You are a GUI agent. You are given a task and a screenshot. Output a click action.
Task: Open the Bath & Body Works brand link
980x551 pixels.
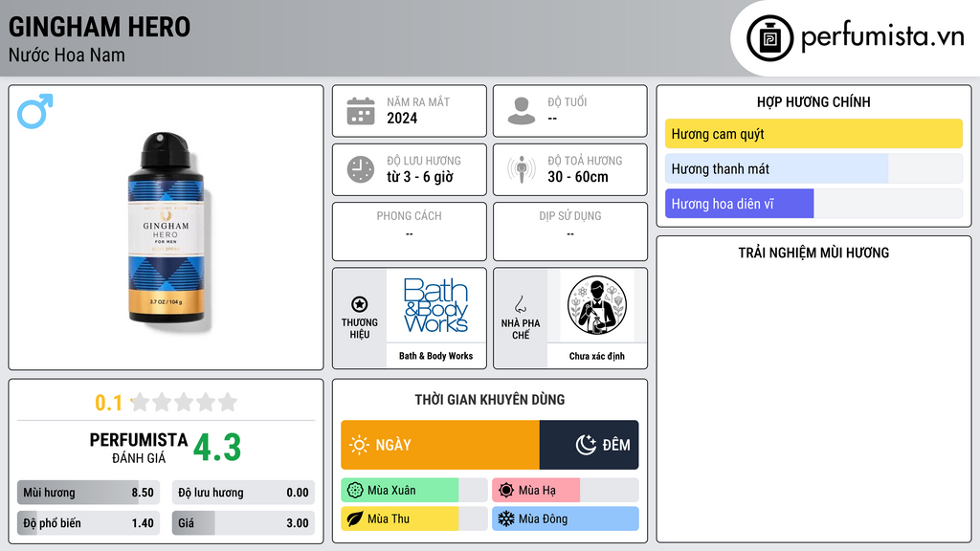point(435,356)
